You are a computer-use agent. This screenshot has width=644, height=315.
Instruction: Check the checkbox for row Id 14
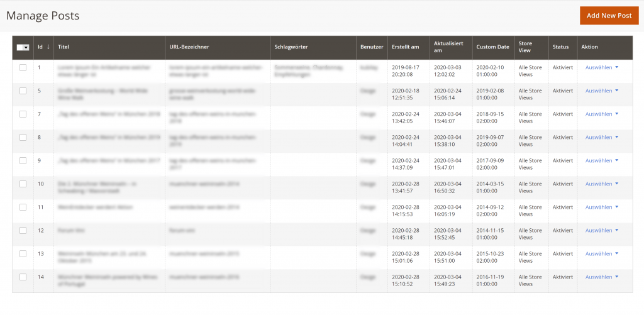click(23, 277)
